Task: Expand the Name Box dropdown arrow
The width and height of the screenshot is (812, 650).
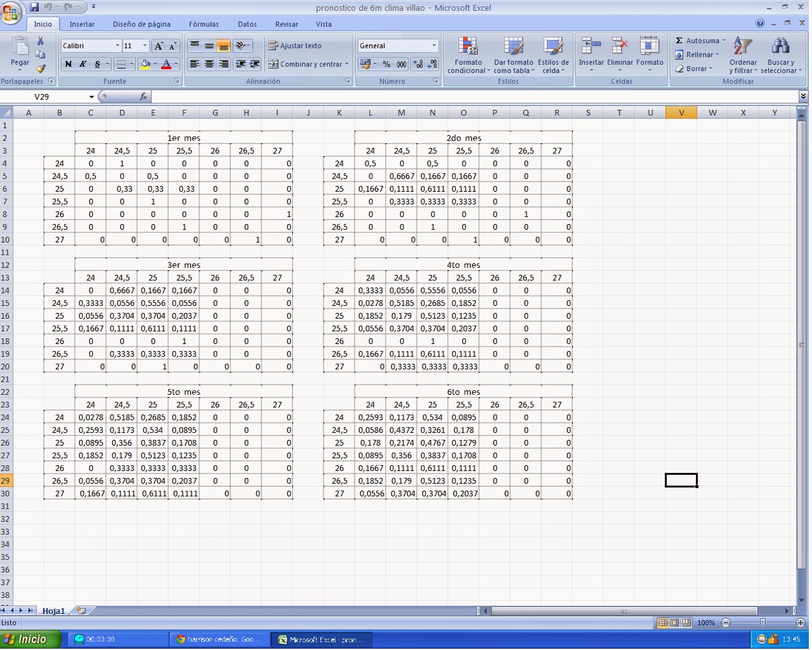Action: click(91, 96)
